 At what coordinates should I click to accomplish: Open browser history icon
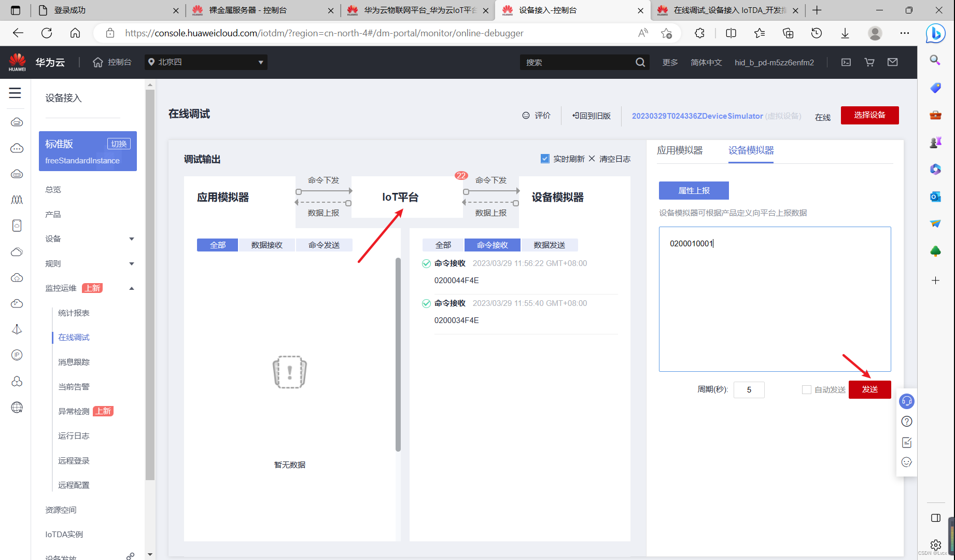(x=817, y=33)
